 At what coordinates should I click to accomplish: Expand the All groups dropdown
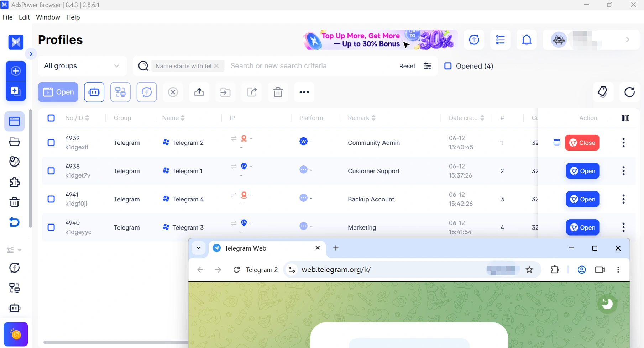click(x=82, y=66)
